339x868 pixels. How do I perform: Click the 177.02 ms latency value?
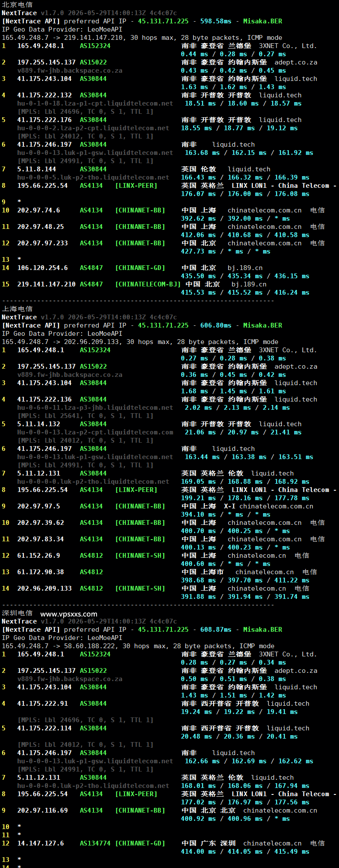pyautogui.click(x=198, y=802)
